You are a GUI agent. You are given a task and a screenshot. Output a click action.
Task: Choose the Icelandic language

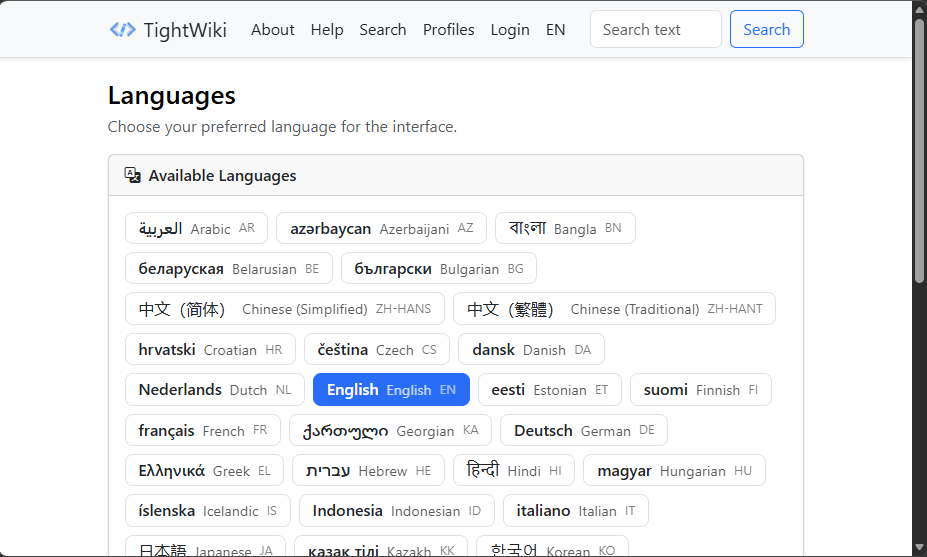[x=208, y=510]
